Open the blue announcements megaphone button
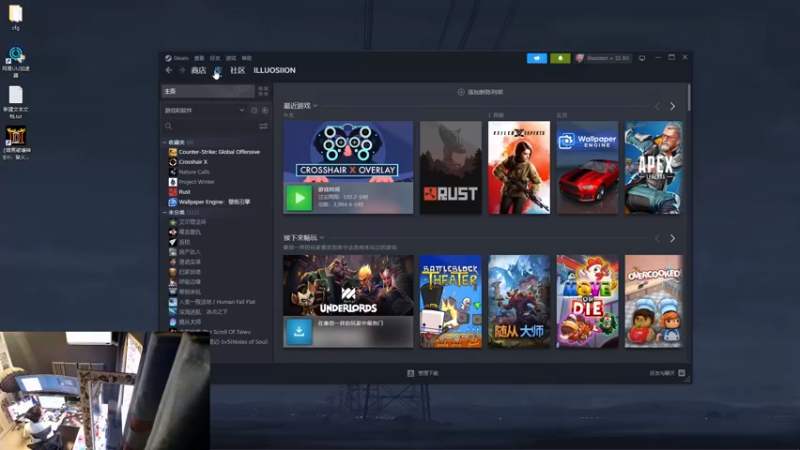800x450 pixels. [x=537, y=58]
